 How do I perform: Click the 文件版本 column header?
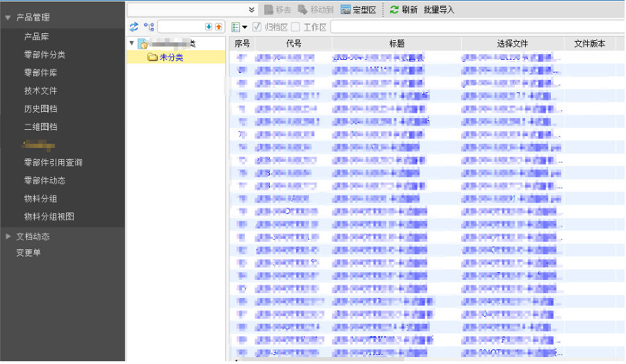(590, 44)
